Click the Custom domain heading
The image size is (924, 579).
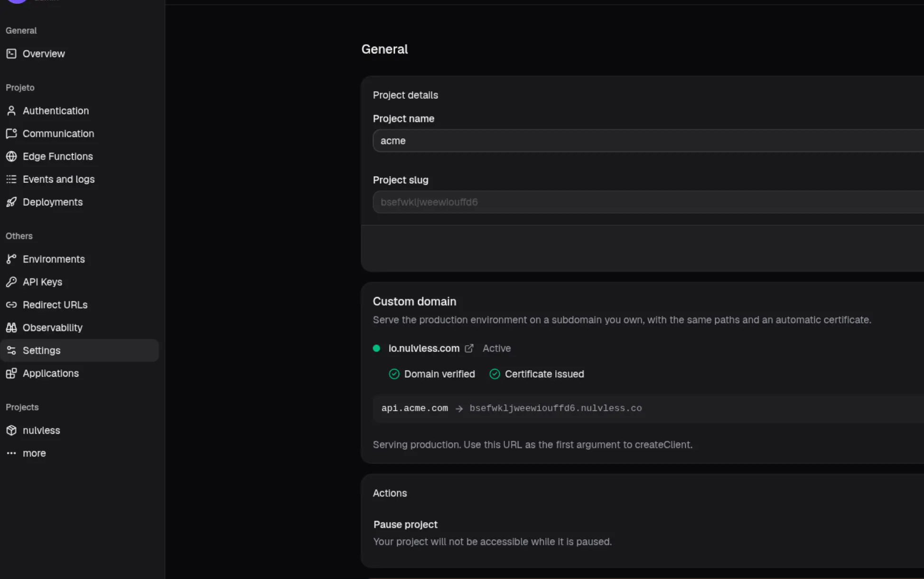coord(414,302)
